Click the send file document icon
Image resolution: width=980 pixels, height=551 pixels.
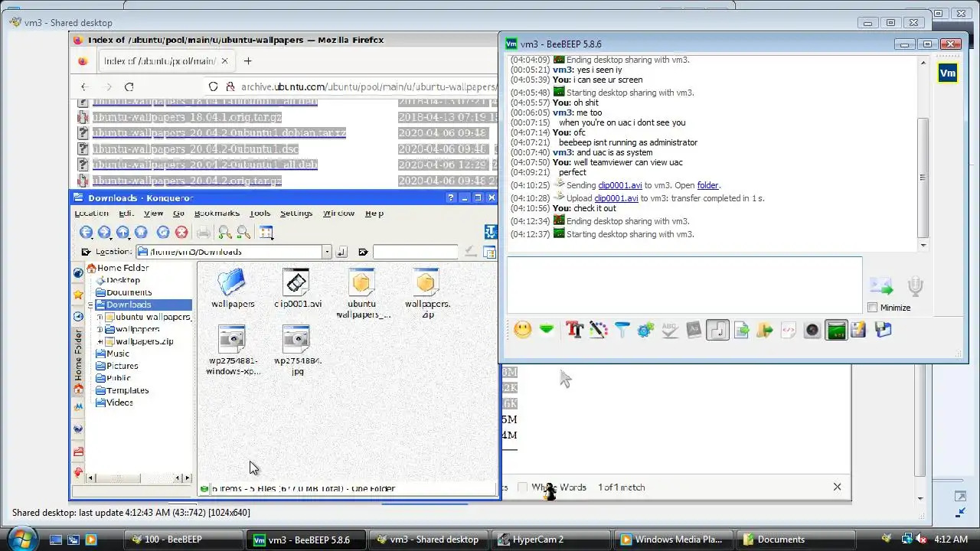tap(741, 330)
